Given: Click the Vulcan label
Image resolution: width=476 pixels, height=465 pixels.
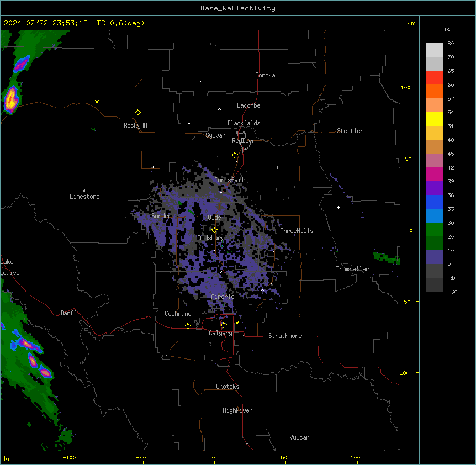Looking at the screenshot, I should (x=299, y=437).
